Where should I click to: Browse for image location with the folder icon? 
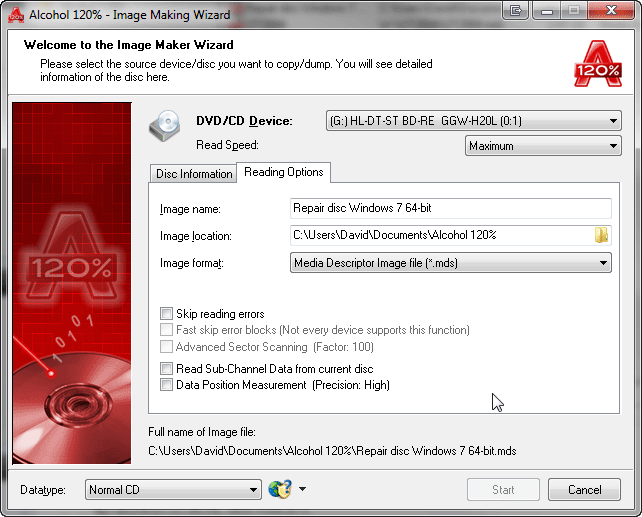tap(601, 235)
